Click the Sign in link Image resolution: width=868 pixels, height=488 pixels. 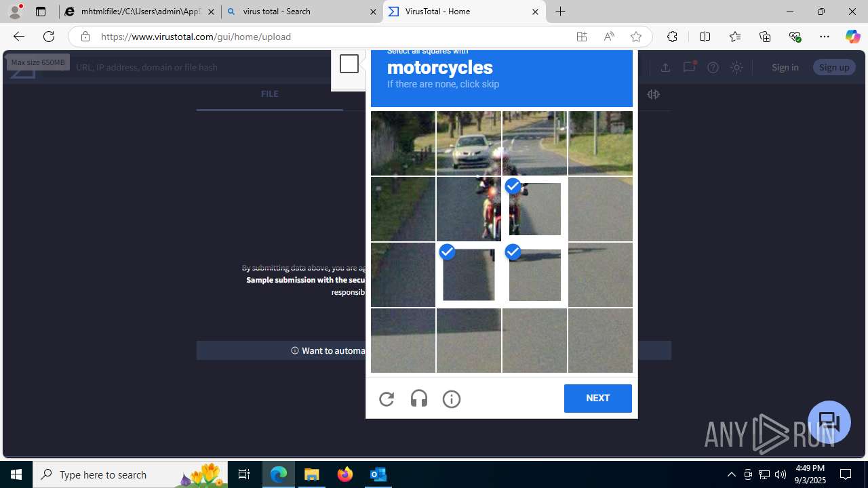(x=785, y=67)
